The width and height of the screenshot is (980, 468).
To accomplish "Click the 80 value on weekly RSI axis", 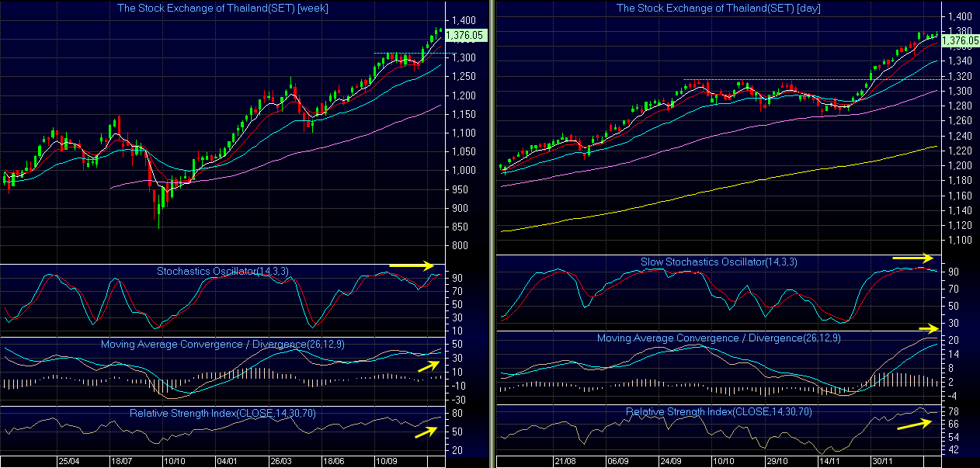I will pos(458,413).
